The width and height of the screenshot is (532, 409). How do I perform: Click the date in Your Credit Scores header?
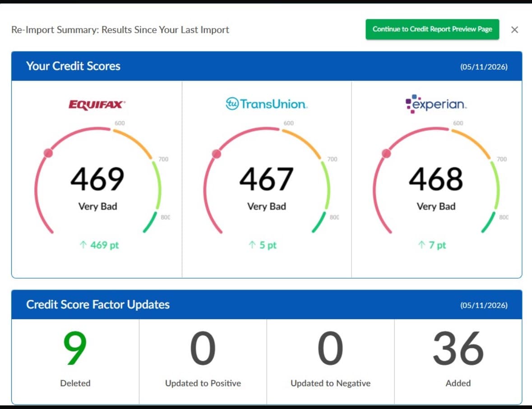484,66
